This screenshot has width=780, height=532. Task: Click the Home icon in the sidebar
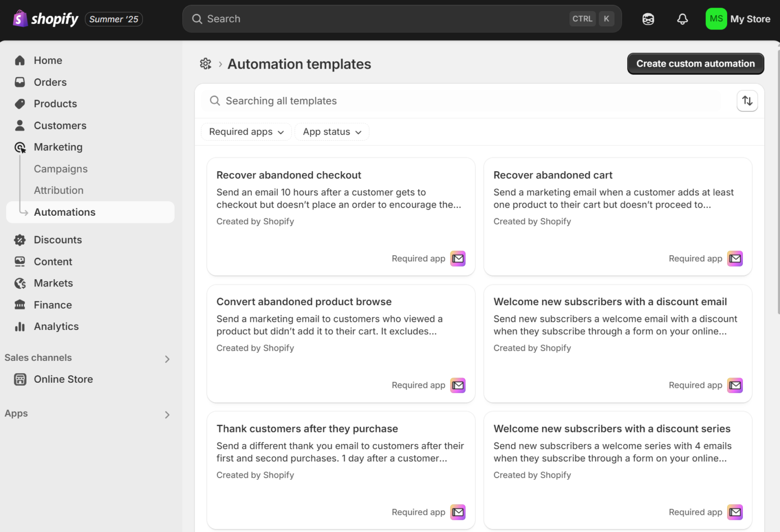pos(20,60)
